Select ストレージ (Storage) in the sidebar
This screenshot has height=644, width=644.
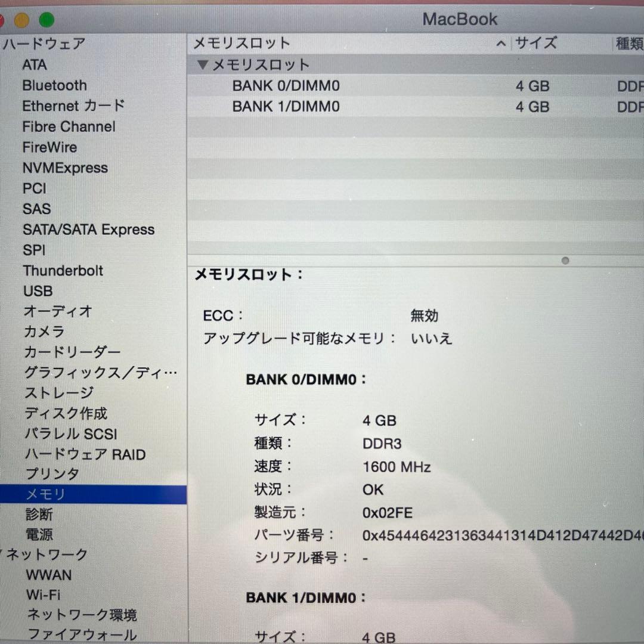[58, 394]
